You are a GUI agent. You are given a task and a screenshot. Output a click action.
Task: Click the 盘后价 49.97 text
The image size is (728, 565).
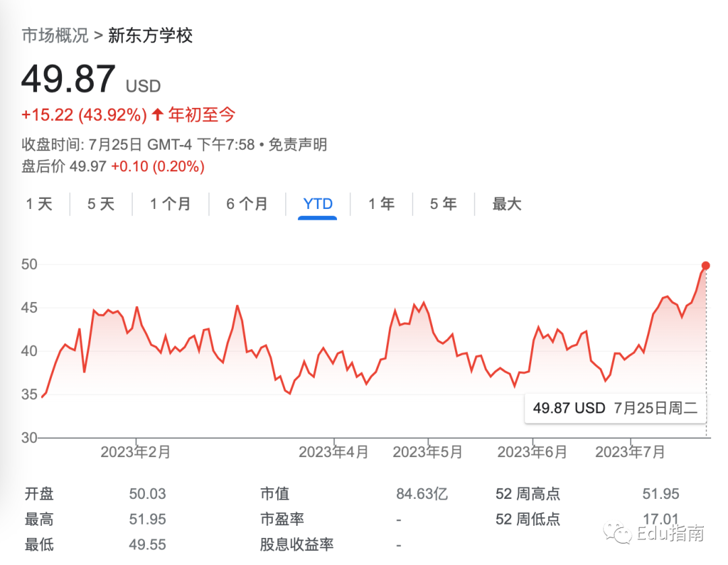(x=64, y=167)
